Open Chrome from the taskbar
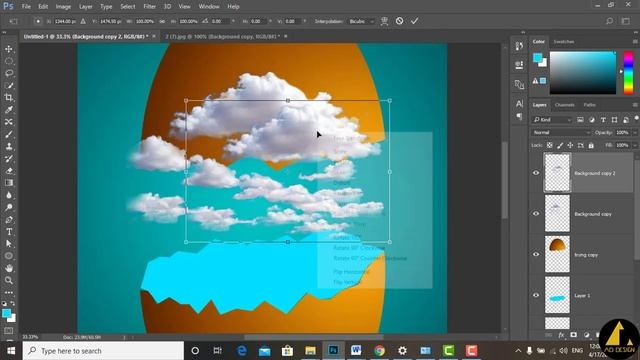 pos(379,351)
